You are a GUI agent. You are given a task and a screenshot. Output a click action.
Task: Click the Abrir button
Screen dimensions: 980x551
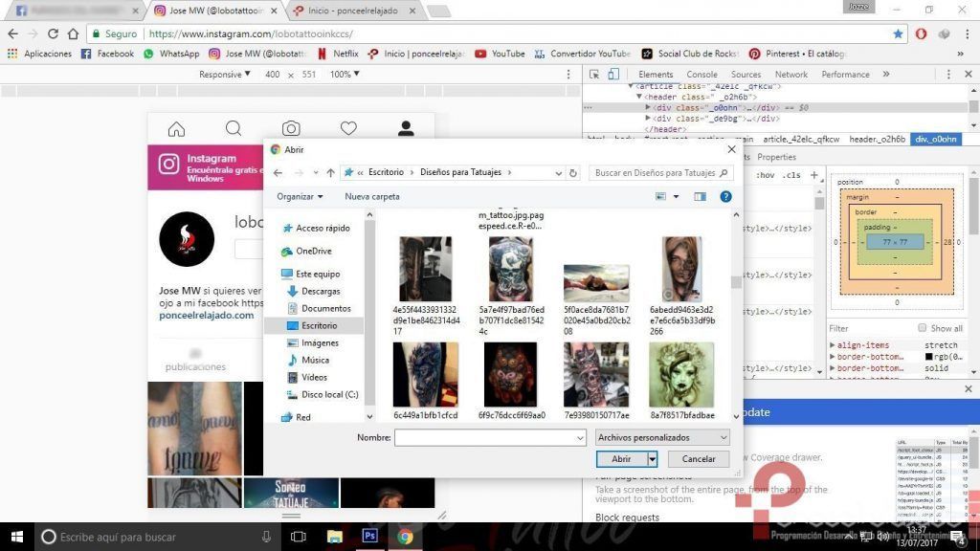[621, 459]
